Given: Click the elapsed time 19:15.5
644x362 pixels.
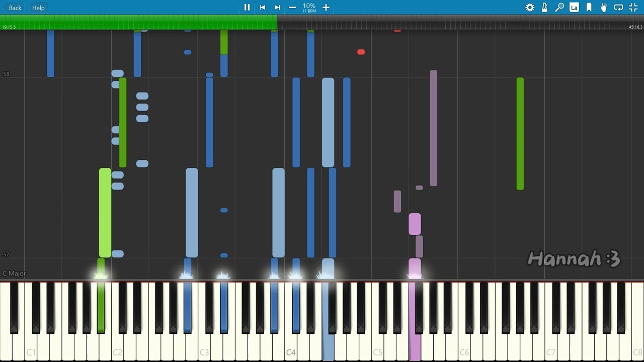Looking at the screenshot, I should click(9, 27).
